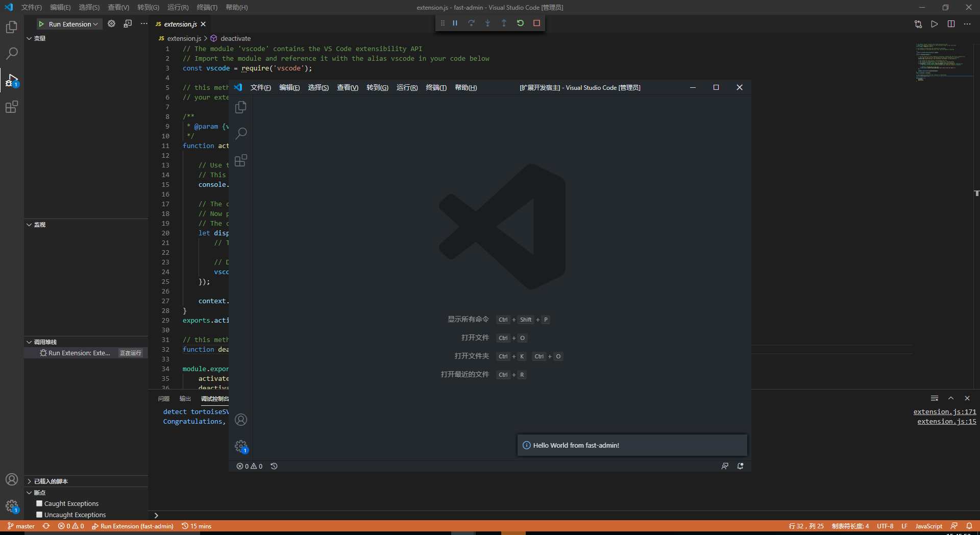
Task: Open 文件(F) menu in main window
Action: pos(32,7)
